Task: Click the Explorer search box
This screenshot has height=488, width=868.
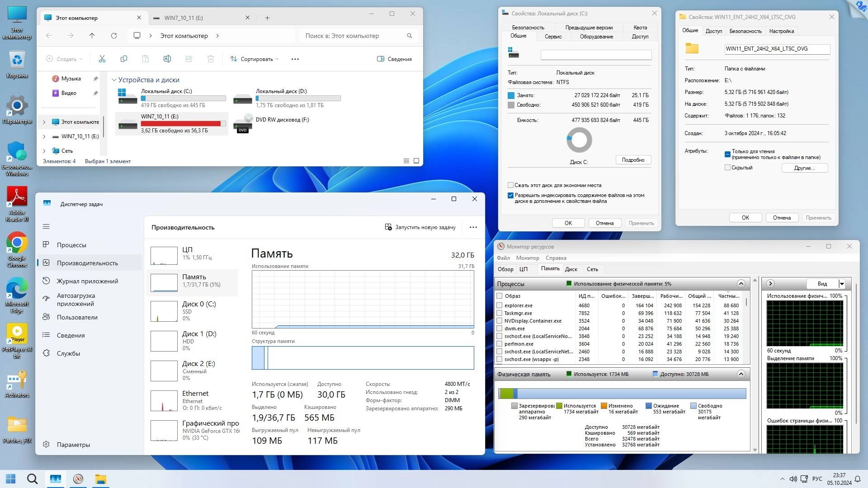Action: pos(357,36)
